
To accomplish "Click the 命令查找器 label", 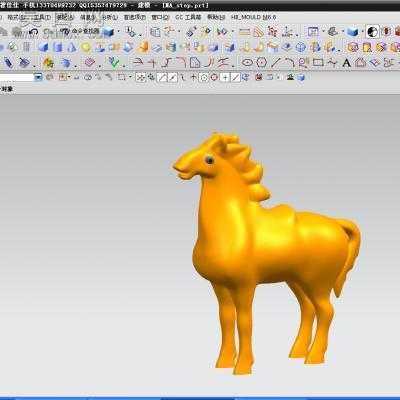I will point(86,31).
